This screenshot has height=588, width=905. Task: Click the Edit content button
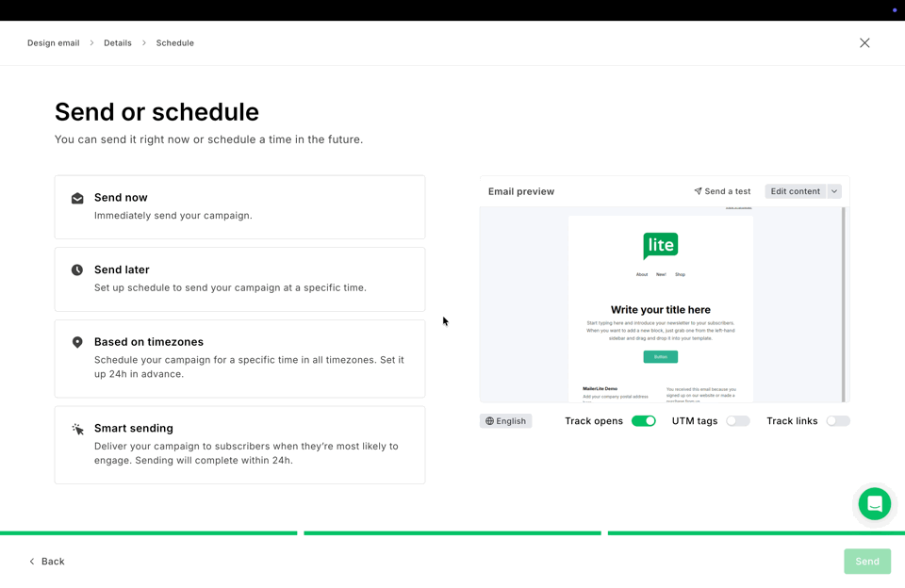[x=796, y=191]
